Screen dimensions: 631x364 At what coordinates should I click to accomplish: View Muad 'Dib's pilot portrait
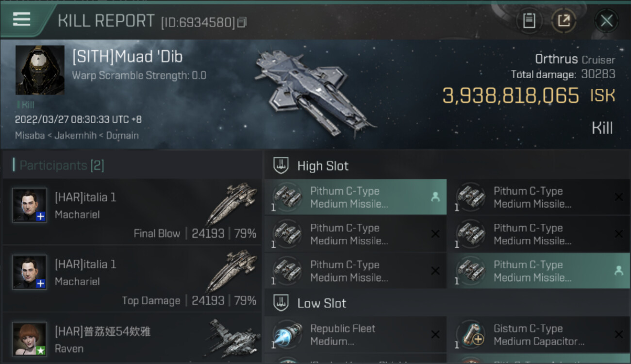pos(40,70)
